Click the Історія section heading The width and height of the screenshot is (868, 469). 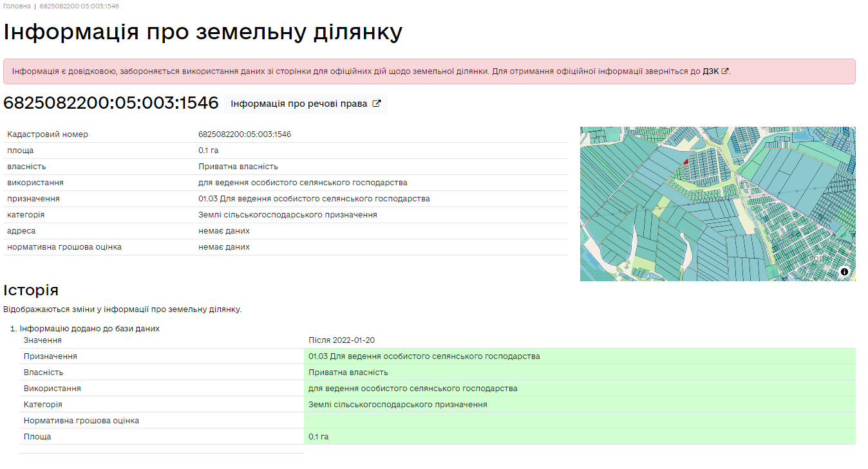point(31,290)
